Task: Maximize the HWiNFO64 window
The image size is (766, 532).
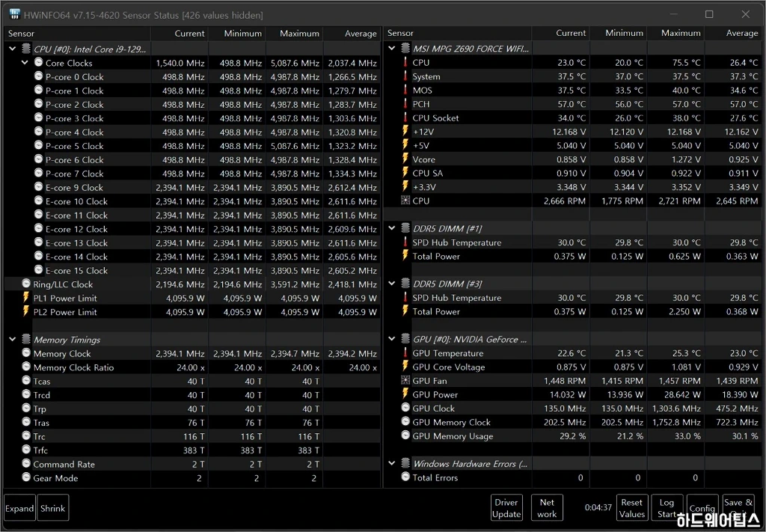Action: tap(709, 15)
